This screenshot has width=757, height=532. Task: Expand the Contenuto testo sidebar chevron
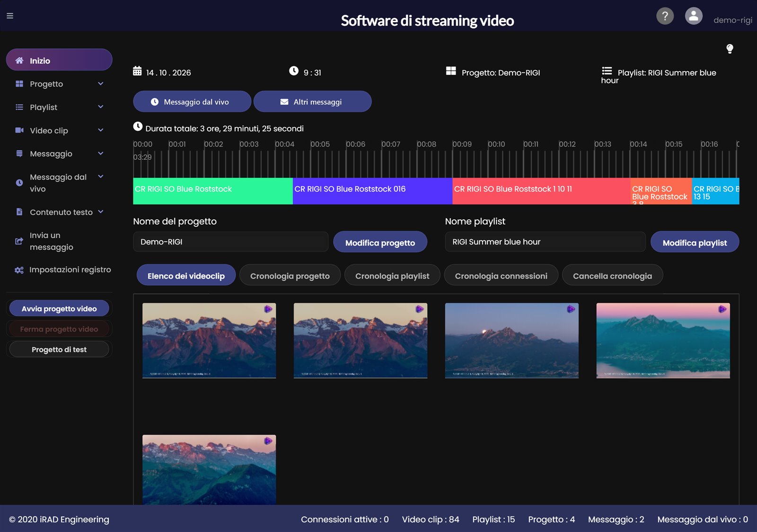pyautogui.click(x=100, y=212)
